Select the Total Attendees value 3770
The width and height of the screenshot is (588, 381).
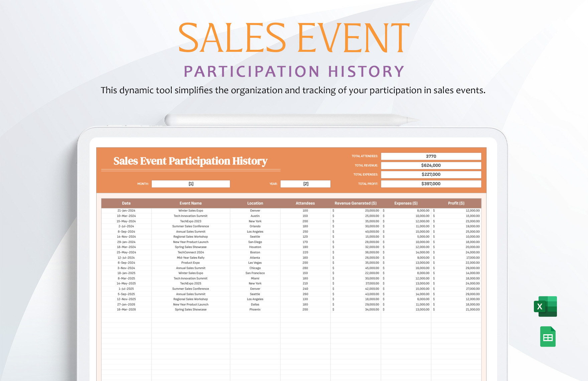coord(431,156)
